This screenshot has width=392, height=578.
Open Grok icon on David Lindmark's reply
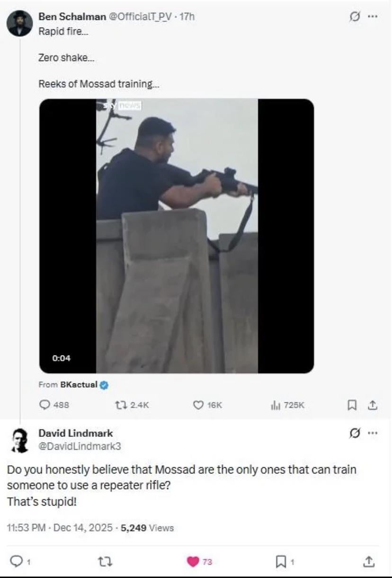click(352, 433)
